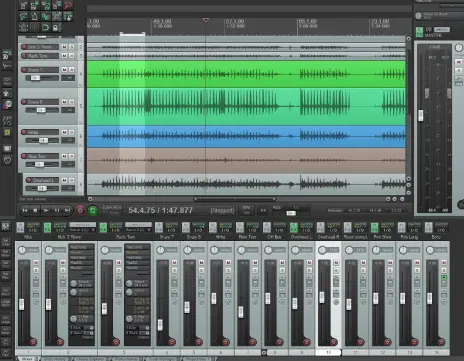Open I/O routing for Floor Tom channel
Image resolution: width=464 pixels, height=361 pixels.
pyautogui.click(x=253, y=230)
